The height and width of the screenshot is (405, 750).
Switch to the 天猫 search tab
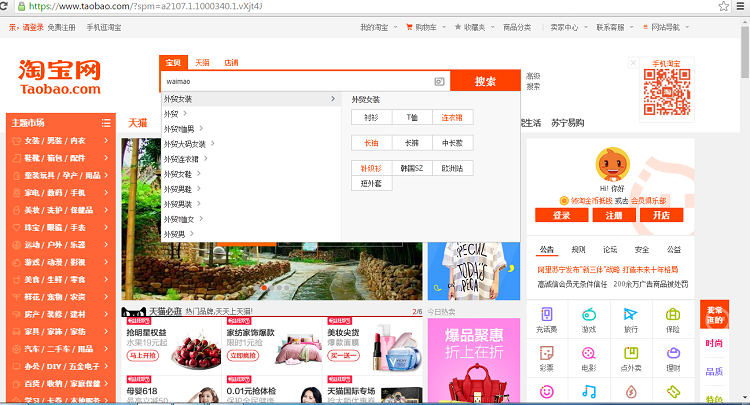pos(202,62)
